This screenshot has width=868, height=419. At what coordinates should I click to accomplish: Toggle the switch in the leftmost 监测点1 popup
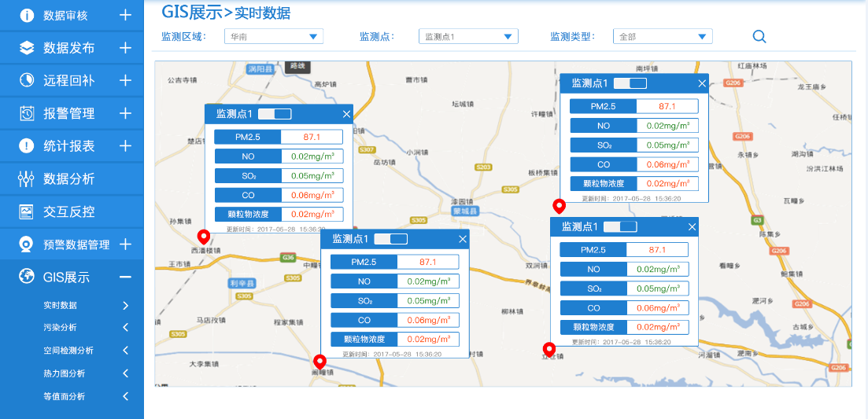(275, 114)
